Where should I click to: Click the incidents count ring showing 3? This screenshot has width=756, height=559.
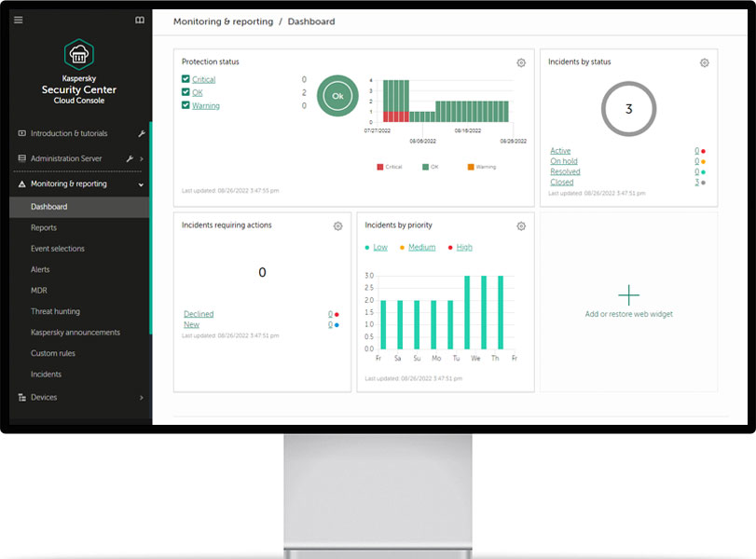(628, 109)
